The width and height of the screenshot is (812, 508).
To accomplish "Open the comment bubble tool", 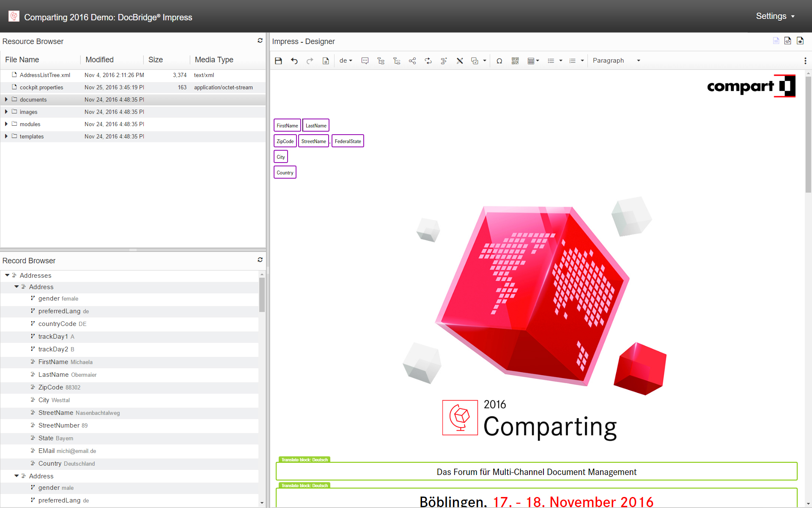I will coord(365,61).
